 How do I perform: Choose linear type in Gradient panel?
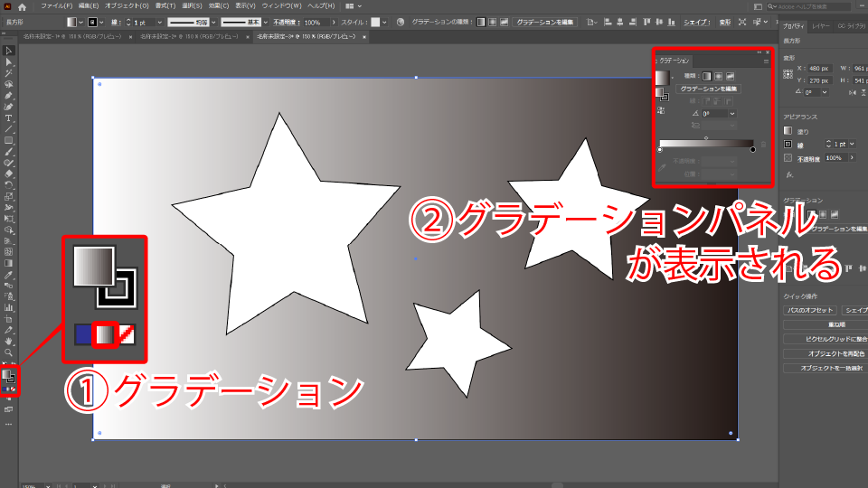(x=706, y=76)
